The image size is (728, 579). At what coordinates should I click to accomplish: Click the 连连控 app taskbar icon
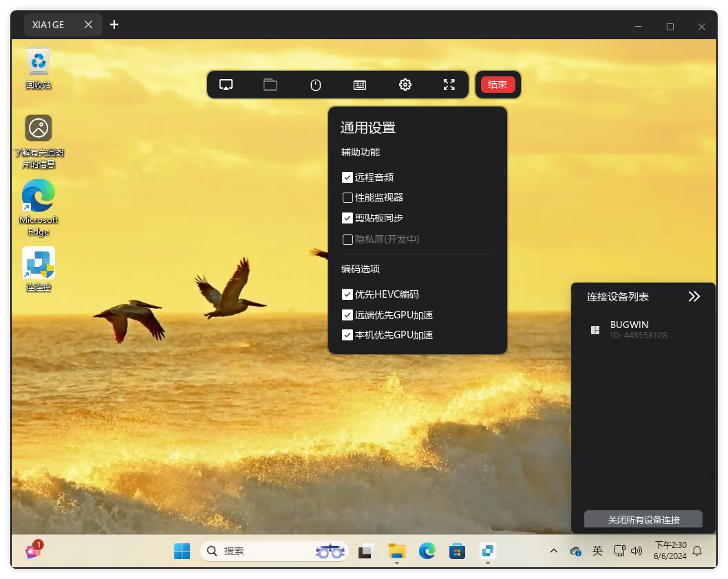click(x=487, y=551)
